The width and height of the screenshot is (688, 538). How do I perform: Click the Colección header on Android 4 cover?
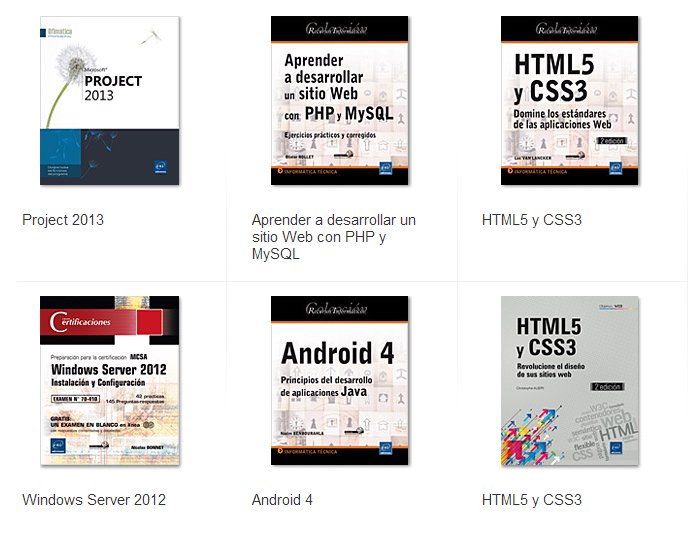(x=340, y=308)
